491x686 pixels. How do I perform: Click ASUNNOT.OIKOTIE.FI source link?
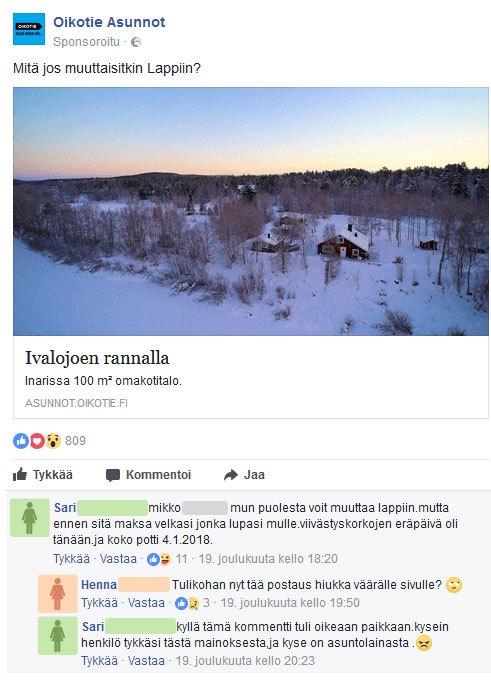(76, 403)
